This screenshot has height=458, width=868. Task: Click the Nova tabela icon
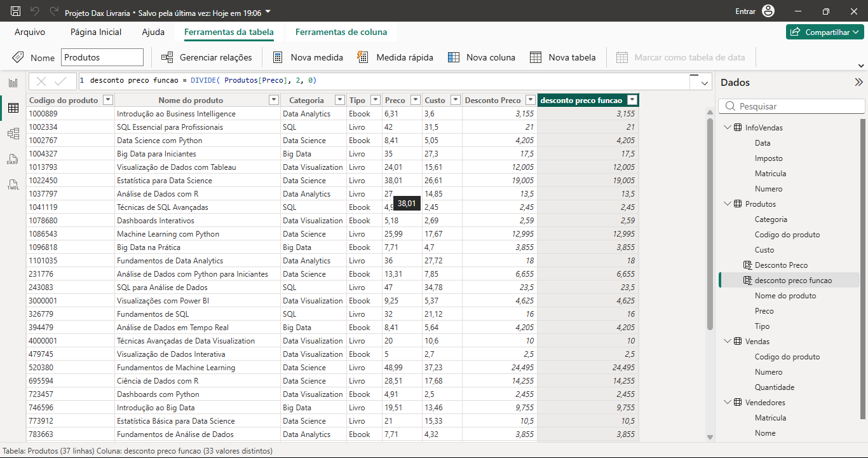pos(536,57)
